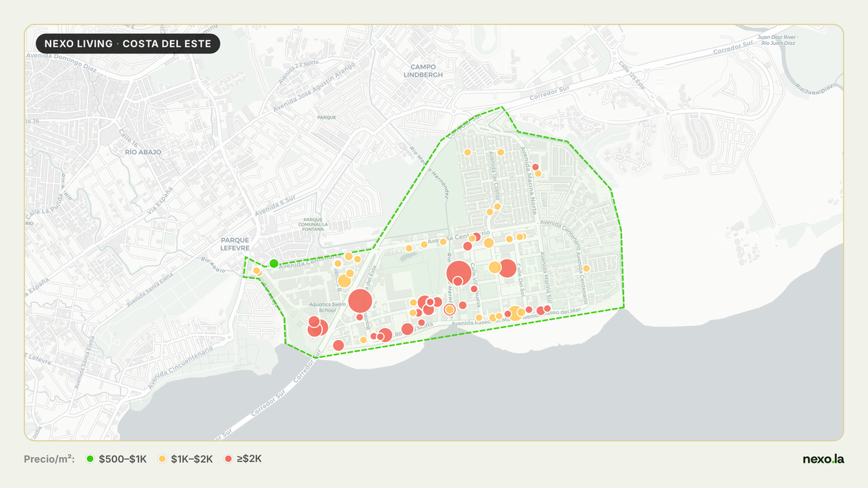Open the nexo.la logo link
Screen dimensions: 868x488
(x=823, y=459)
